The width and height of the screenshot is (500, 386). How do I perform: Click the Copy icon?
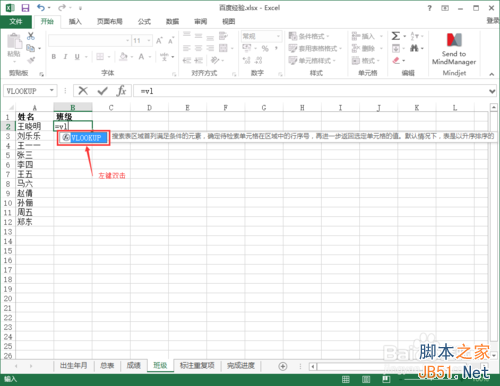[30, 48]
